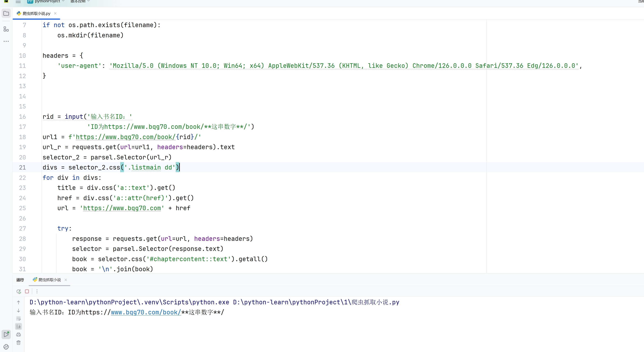This screenshot has width=644, height=352.
Task: Click https://www.bqg70.com link on line 25
Action: pos(122,208)
